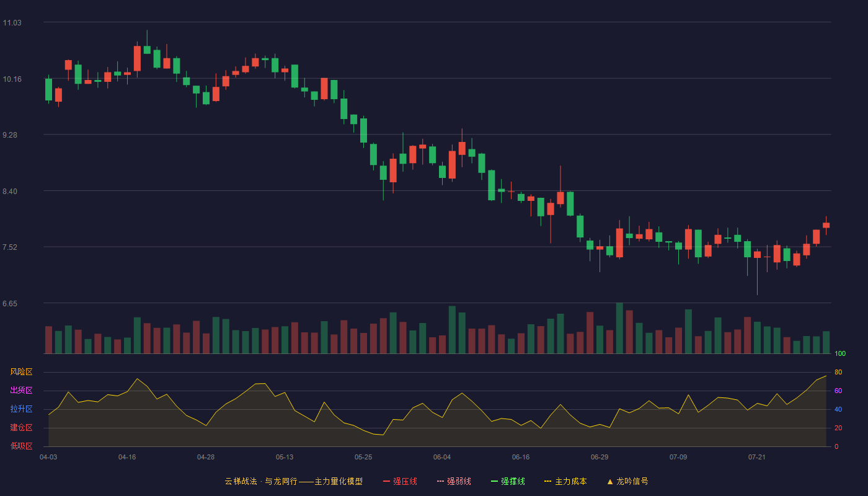Select the 06-04 date label
Screen dimensions: 868x496
(x=442, y=457)
